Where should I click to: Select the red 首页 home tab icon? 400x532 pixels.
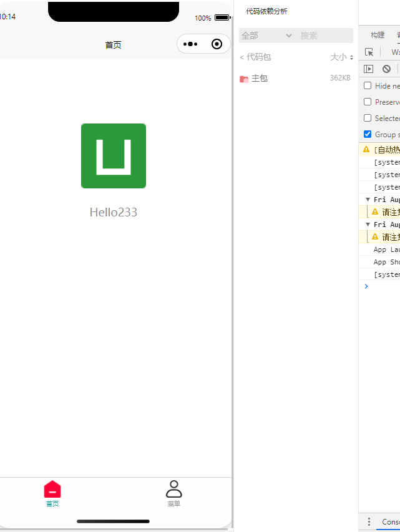point(52,489)
